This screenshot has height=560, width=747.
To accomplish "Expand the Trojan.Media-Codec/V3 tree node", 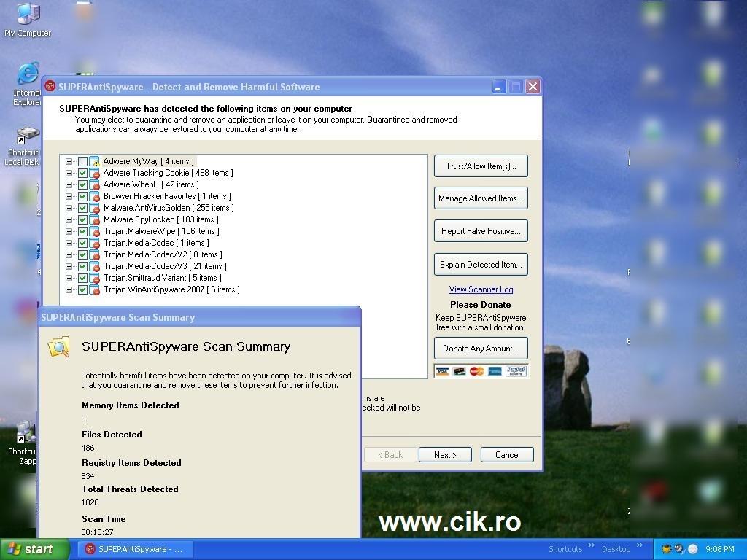I will 69,266.
